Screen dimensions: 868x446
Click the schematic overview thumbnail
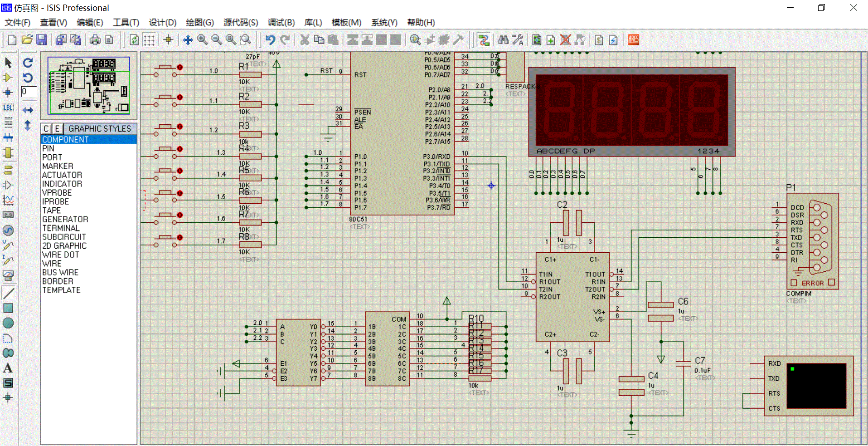click(x=89, y=85)
